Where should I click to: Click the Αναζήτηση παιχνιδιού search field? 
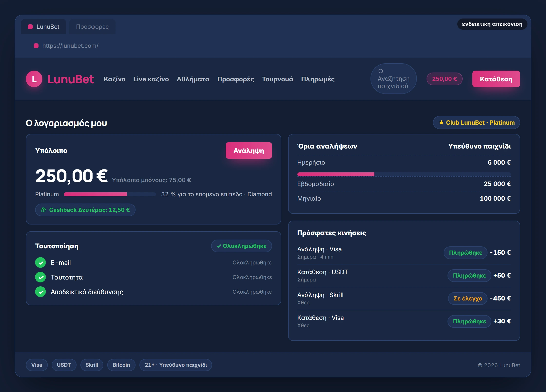(393, 79)
